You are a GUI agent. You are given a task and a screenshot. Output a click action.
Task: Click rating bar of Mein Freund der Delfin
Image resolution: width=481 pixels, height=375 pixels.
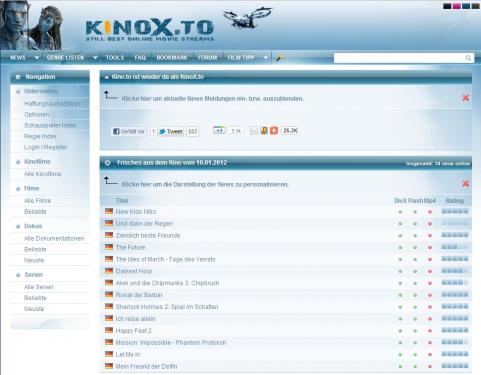[455, 366]
